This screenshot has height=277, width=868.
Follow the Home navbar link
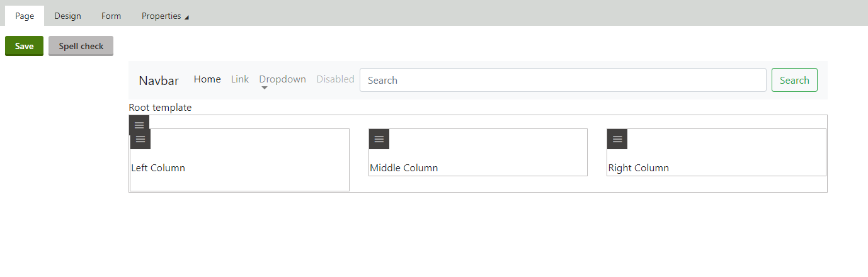click(x=207, y=79)
